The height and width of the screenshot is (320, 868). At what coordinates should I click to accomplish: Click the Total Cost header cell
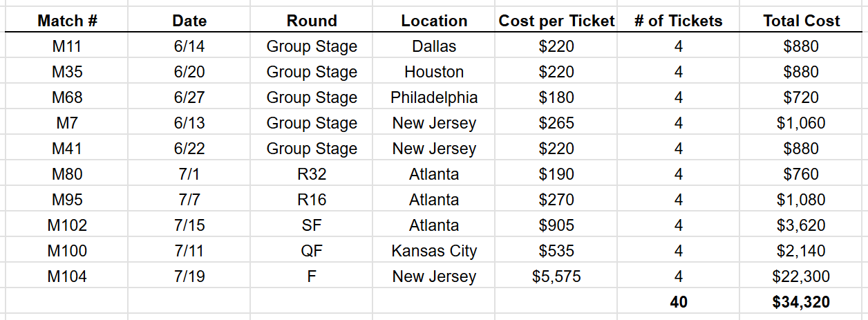801,21
